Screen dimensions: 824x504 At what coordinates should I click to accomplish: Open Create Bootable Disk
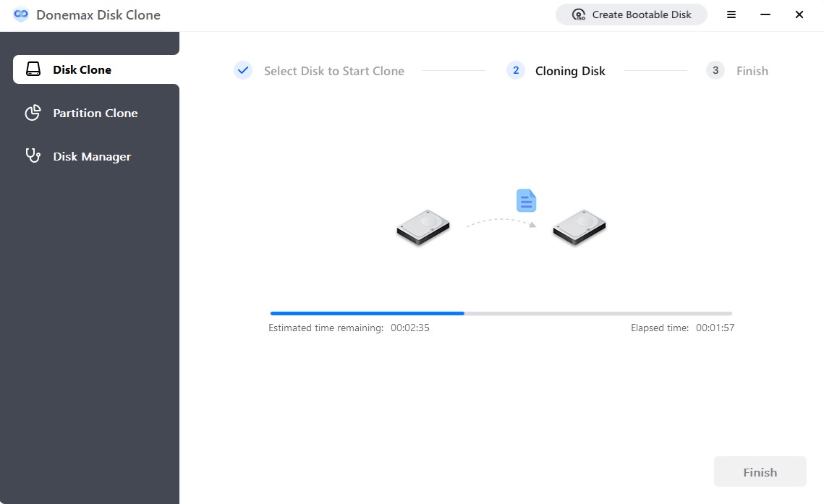coord(631,14)
